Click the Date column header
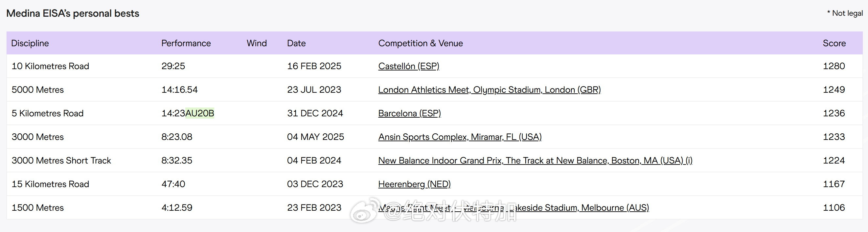Image resolution: width=868 pixels, height=232 pixels. point(296,43)
